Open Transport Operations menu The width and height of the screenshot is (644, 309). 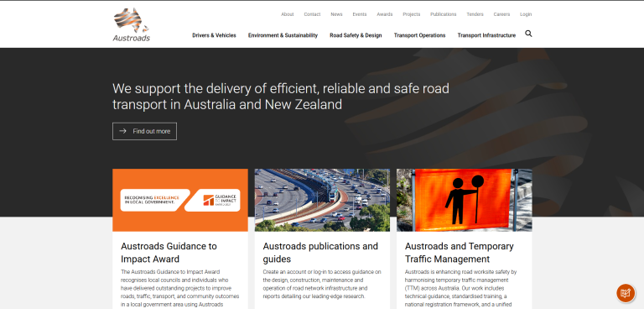419,35
